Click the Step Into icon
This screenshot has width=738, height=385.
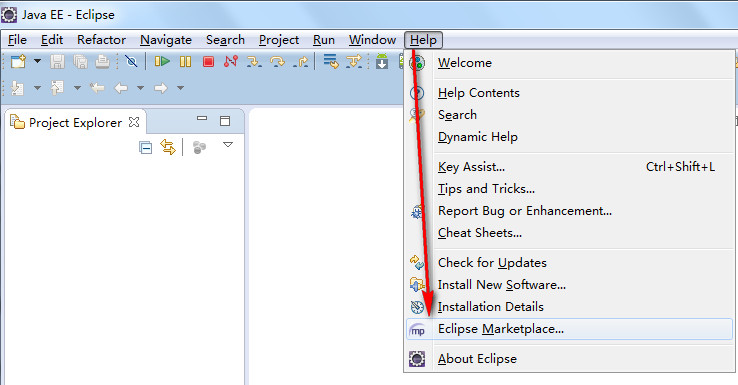click(254, 62)
